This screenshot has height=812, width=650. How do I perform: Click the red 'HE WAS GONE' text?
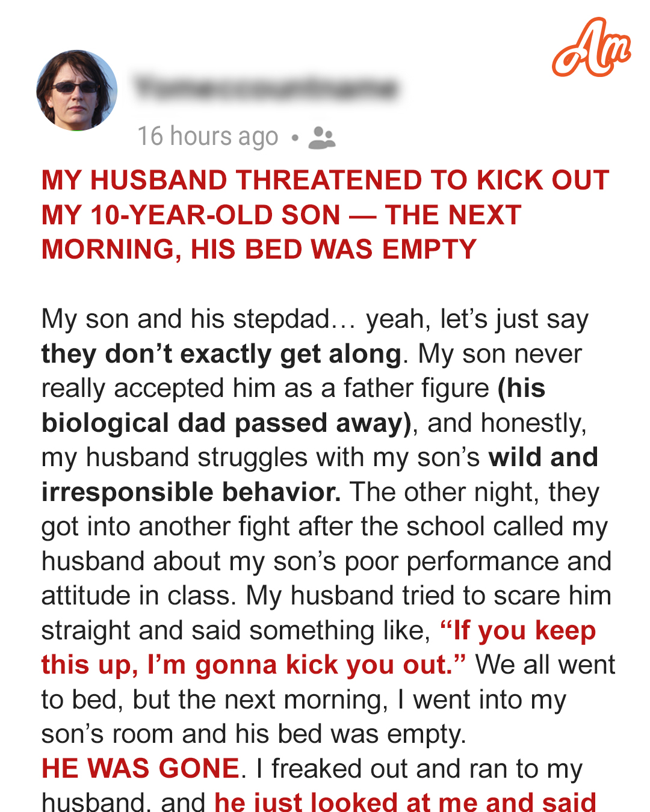click(x=141, y=769)
